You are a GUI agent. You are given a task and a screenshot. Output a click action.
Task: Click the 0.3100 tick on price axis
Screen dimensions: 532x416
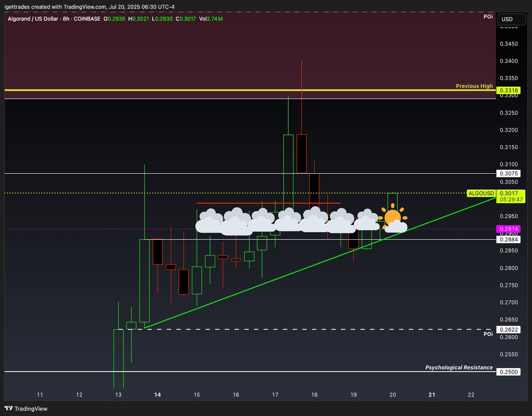pos(509,165)
